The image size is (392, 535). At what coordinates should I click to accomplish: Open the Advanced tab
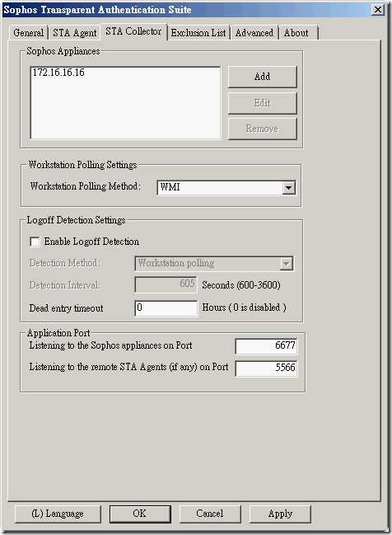coord(254,33)
